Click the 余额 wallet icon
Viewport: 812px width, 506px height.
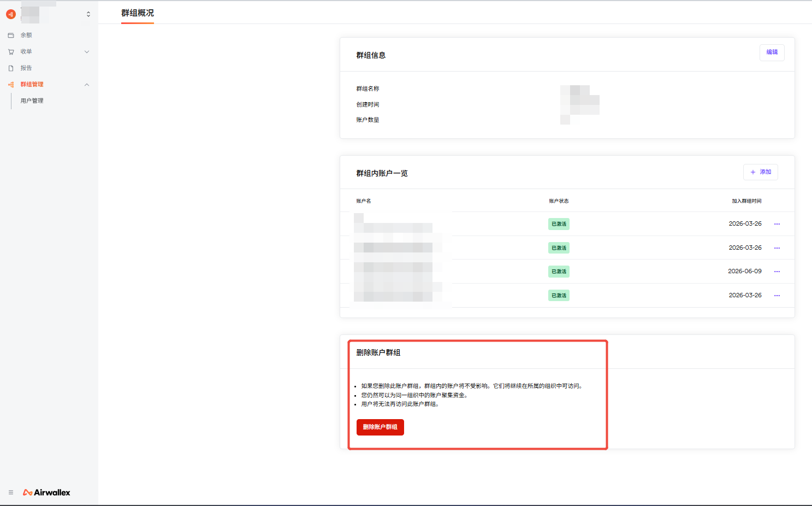11,36
